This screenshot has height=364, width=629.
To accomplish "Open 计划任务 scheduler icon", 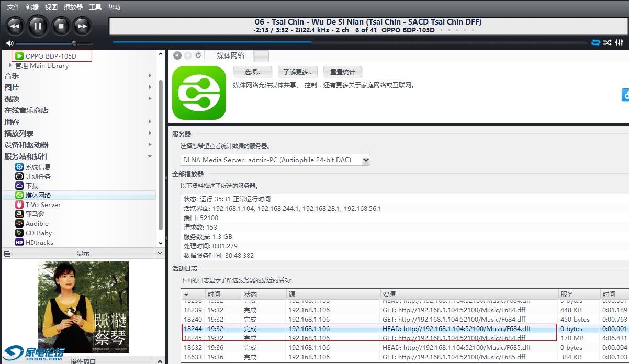I will (x=19, y=176).
